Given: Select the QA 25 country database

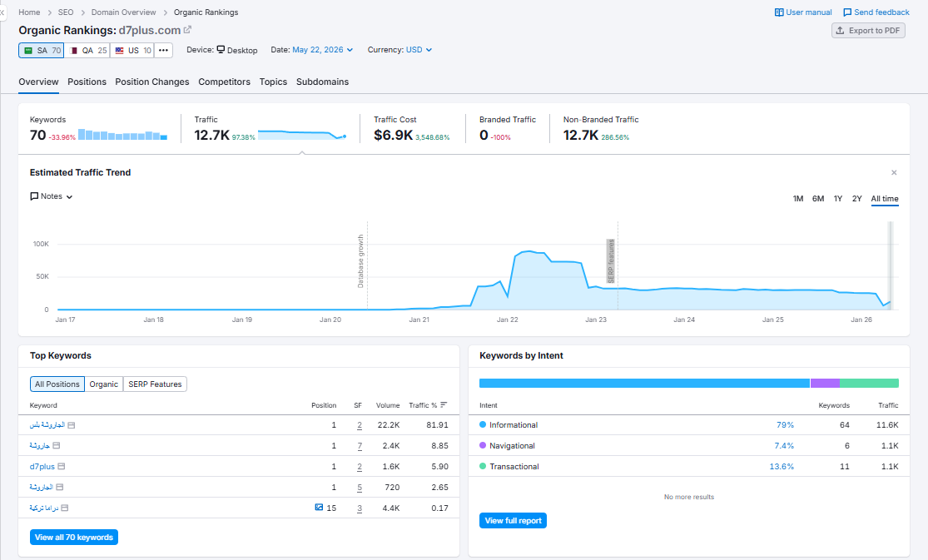Looking at the screenshot, I should click(87, 50).
